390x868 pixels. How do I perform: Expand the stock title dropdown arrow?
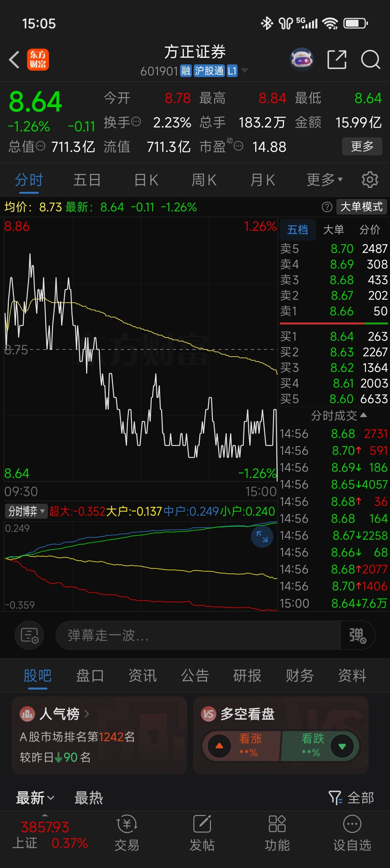(x=245, y=71)
